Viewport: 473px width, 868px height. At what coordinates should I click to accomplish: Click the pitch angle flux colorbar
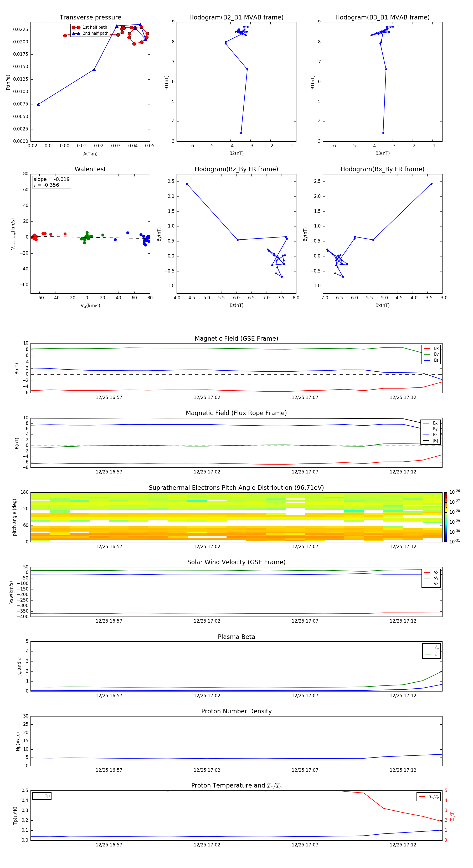pos(446,517)
